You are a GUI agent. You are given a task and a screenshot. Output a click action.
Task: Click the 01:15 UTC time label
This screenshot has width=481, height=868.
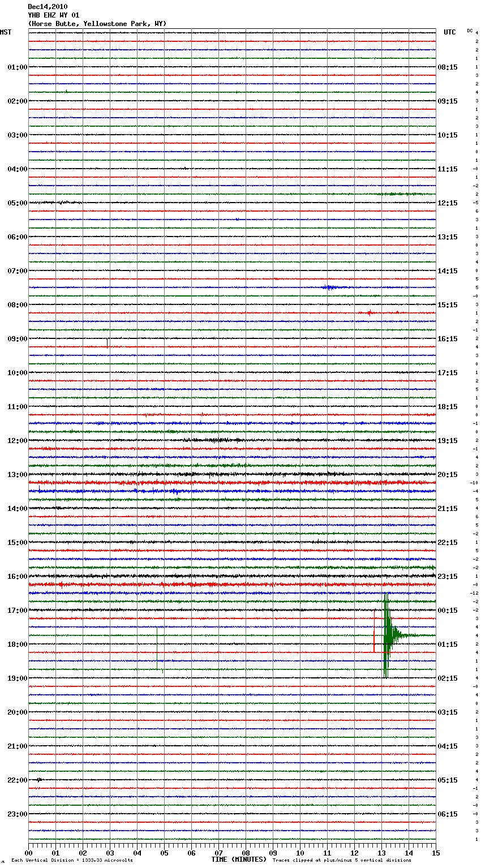pos(448,644)
